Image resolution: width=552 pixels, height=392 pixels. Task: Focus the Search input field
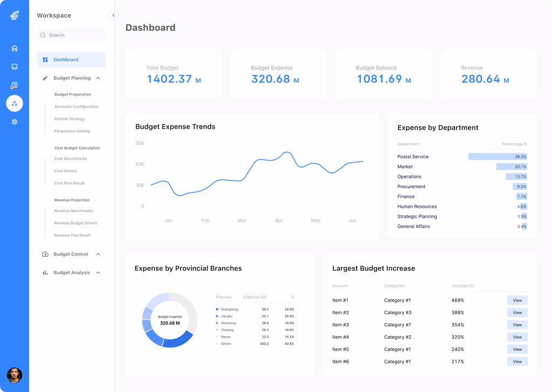click(71, 35)
